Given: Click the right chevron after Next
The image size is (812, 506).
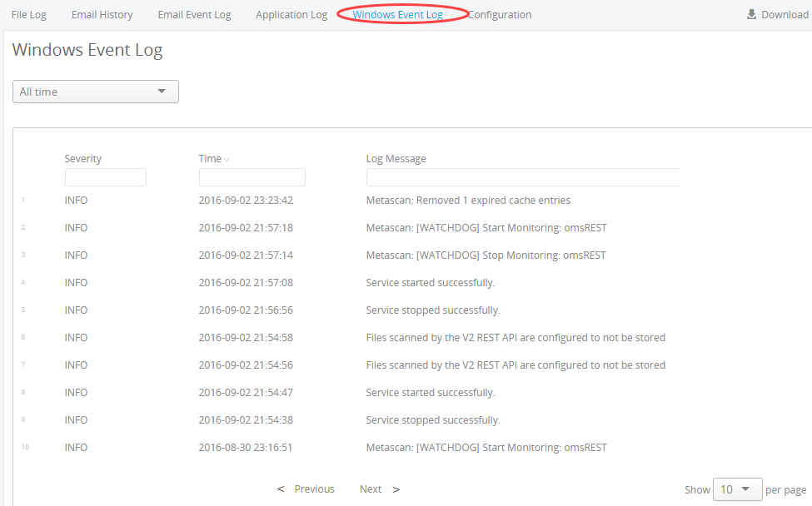Looking at the screenshot, I should coord(396,489).
